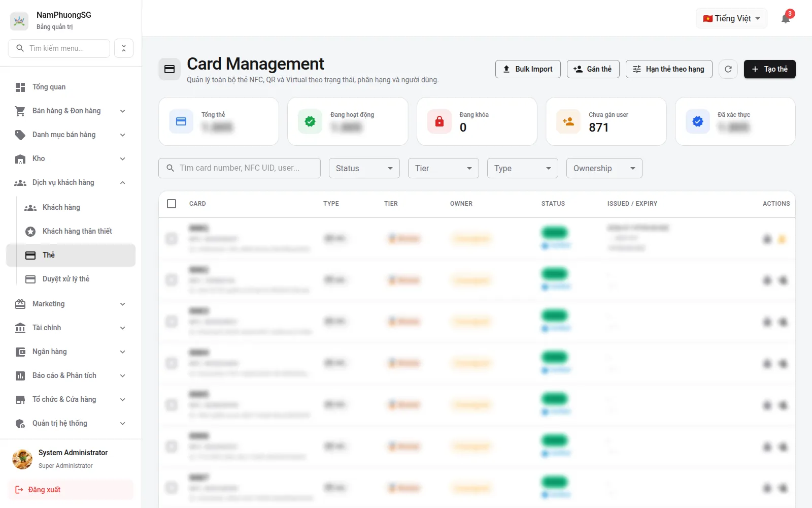Click the NamPhuongSG logo icon

pyautogui.click(x=19, y=21)
